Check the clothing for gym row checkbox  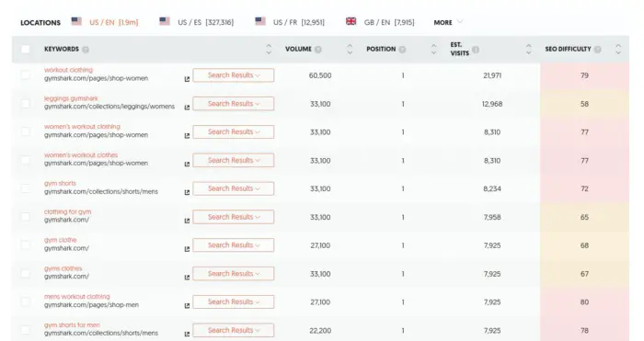(x=26, y=217)
